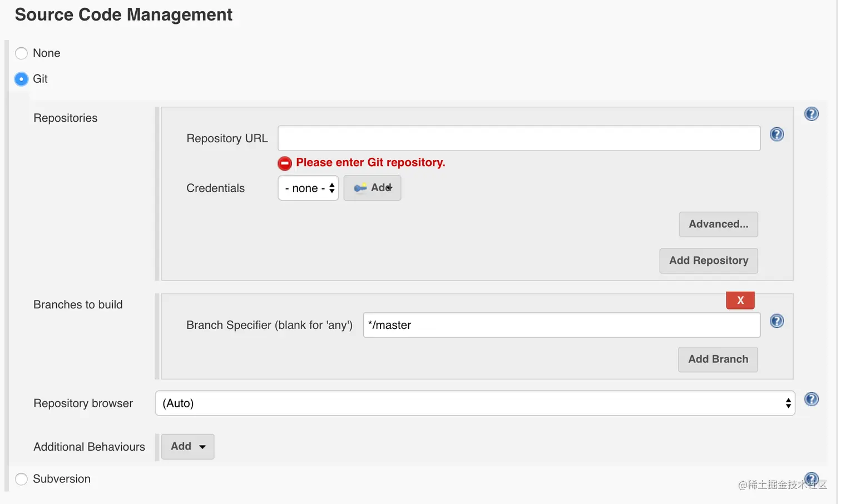Open the Repository browser (Auto) dropdown
The image size is (841, 504).
pyautogui.click(x=475, y=403)
